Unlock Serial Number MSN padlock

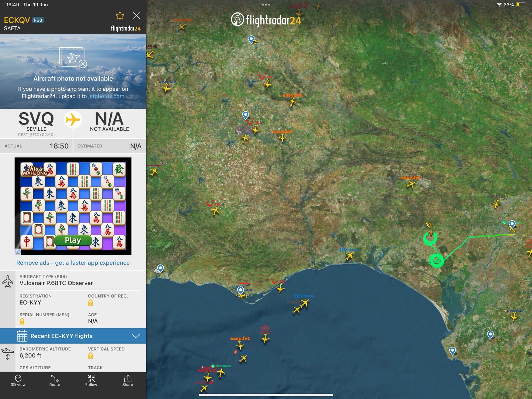[x=22, y=321]
